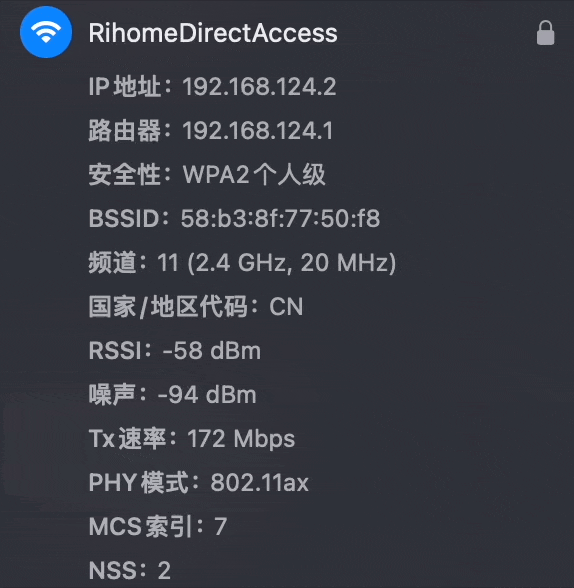Click the 安全性 label
This screenshot has height=588, width=574.
[x=125, y=175]
